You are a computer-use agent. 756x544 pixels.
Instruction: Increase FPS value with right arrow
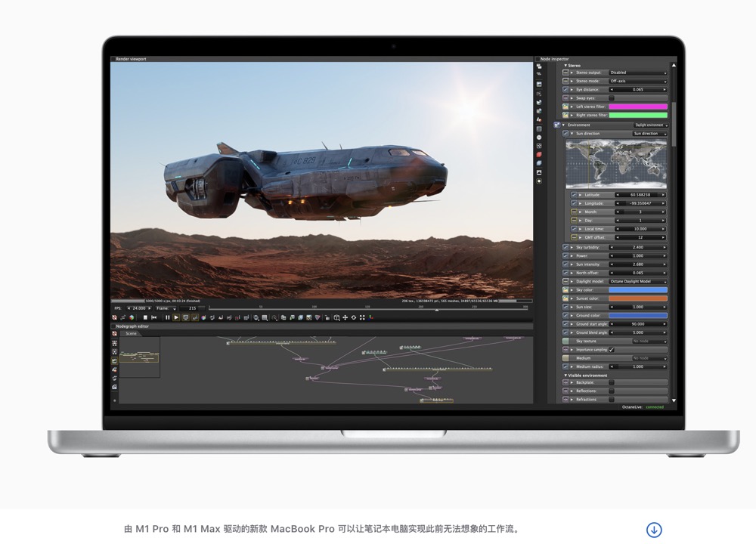(150, 308)
